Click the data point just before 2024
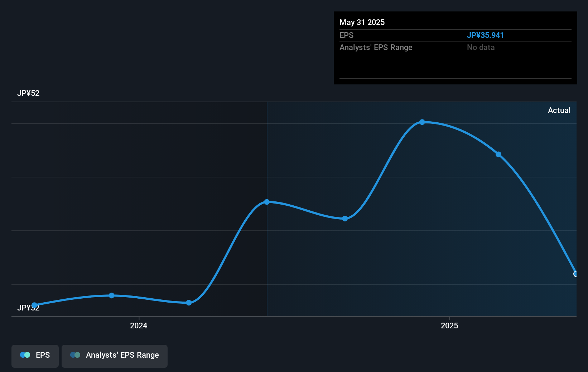Viewport: 588px width, 372px height. coord(112,295)
